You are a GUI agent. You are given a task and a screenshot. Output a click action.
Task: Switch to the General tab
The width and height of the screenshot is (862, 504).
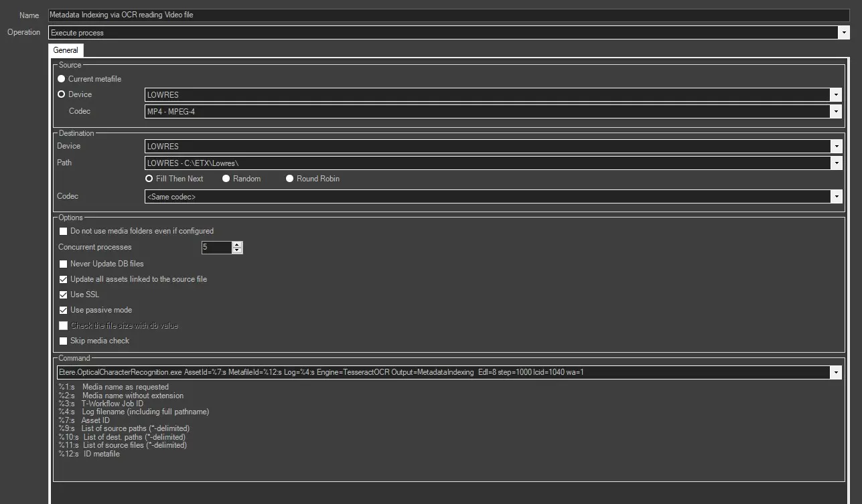click(x=66, y=50)
